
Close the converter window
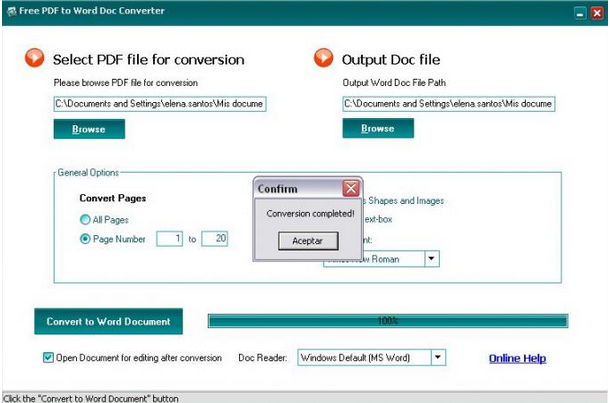pos(597,14)
